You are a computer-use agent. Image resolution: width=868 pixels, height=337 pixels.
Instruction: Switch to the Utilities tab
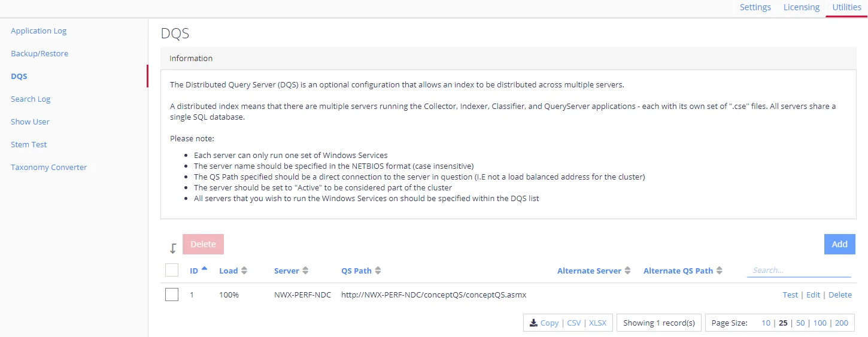[846, 7]
